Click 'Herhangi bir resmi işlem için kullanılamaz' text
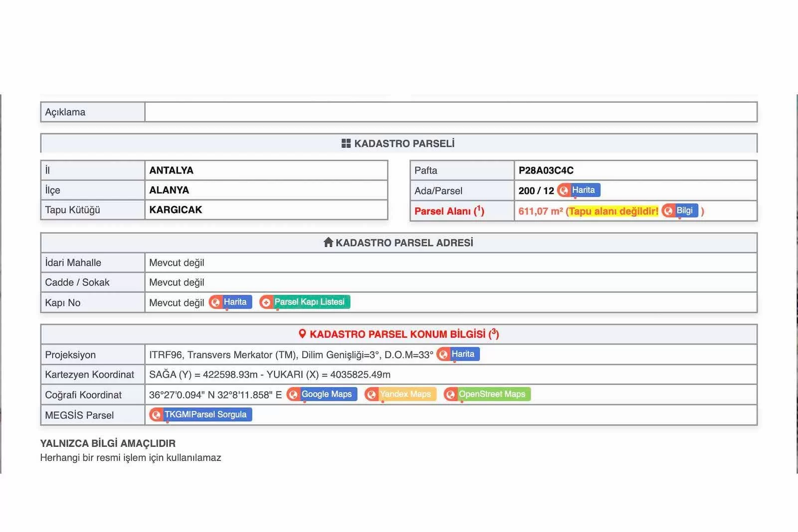This screenshot has width=798, height=532. pyautogui.click(x=131, y=458)
